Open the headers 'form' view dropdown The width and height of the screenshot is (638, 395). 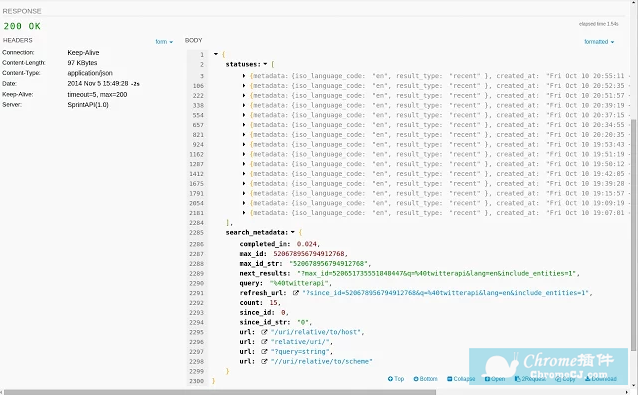164,41
